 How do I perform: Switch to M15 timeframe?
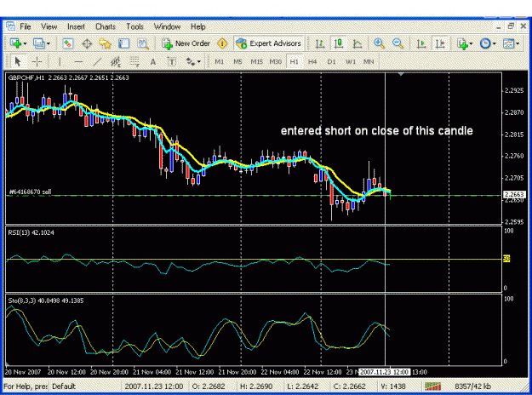point(256,62)
